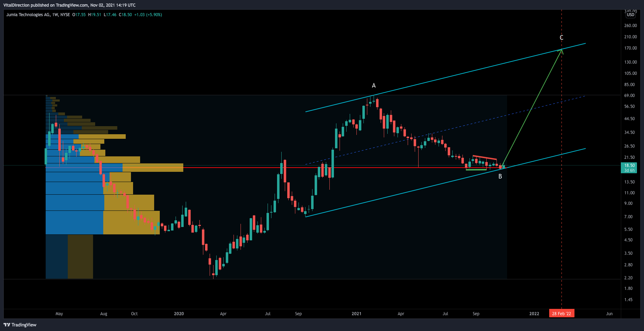Click the 85.00 price axis label
This screenshot has width=644, height=331.
(630, 85)
